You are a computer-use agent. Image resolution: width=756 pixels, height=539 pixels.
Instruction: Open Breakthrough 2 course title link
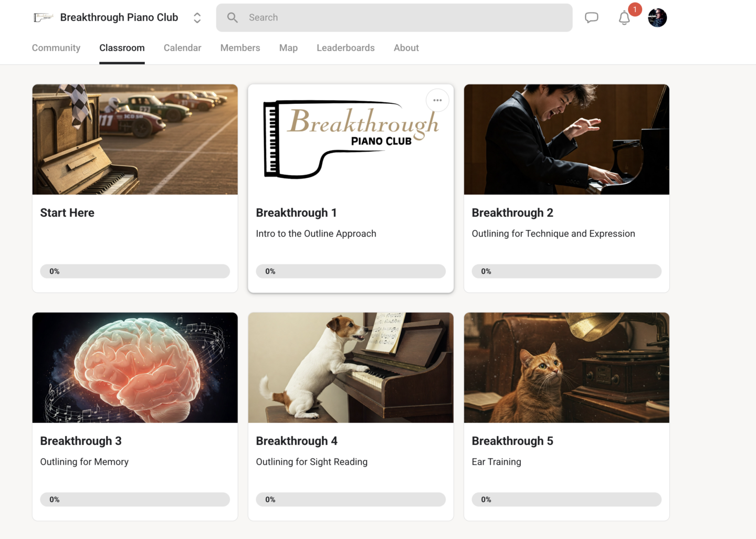(512, 213)
